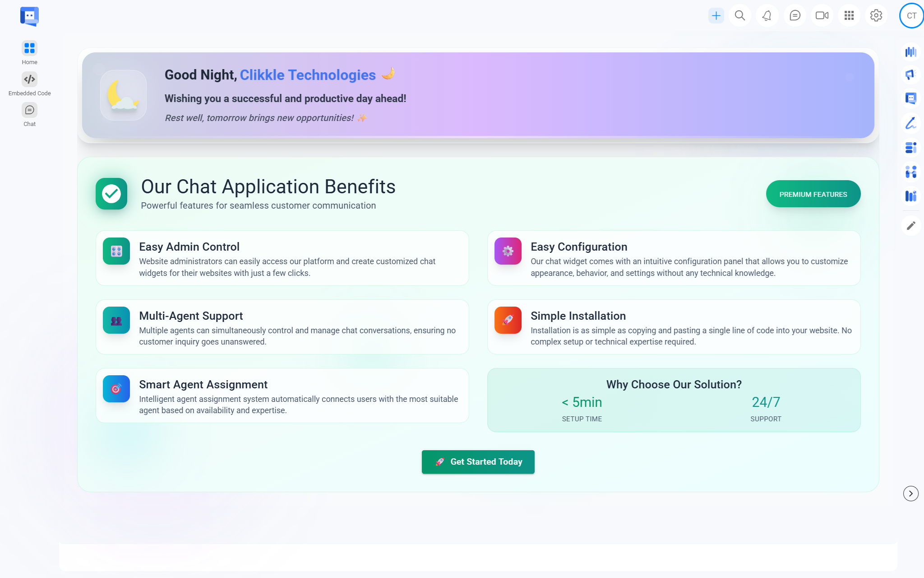Click the Easy Configuration card
Viewport: 924px width, 578px height.
click(674, 258)
